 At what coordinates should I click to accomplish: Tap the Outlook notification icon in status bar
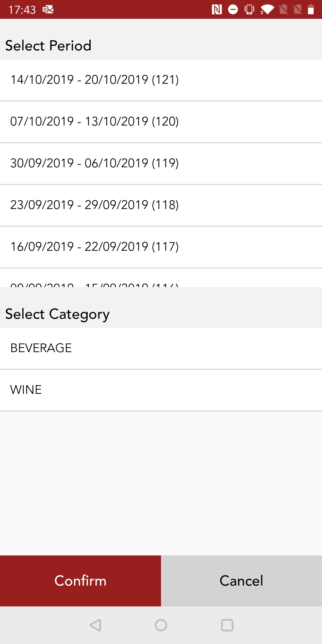pyautogui.click(x=48, y=10)
